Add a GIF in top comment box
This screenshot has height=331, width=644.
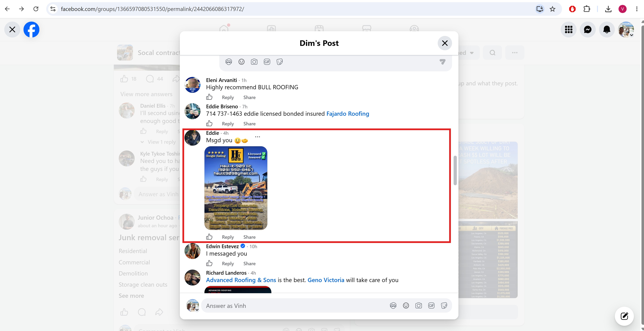click(267, 62)
